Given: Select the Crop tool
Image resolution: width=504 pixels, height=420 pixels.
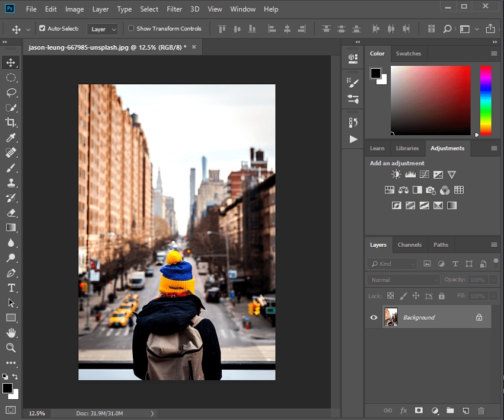Looking at the screenshot, I should 11,122.
